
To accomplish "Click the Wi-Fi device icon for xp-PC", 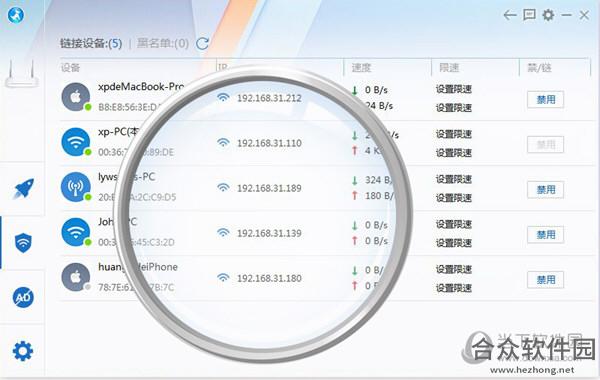I will 76,142.
